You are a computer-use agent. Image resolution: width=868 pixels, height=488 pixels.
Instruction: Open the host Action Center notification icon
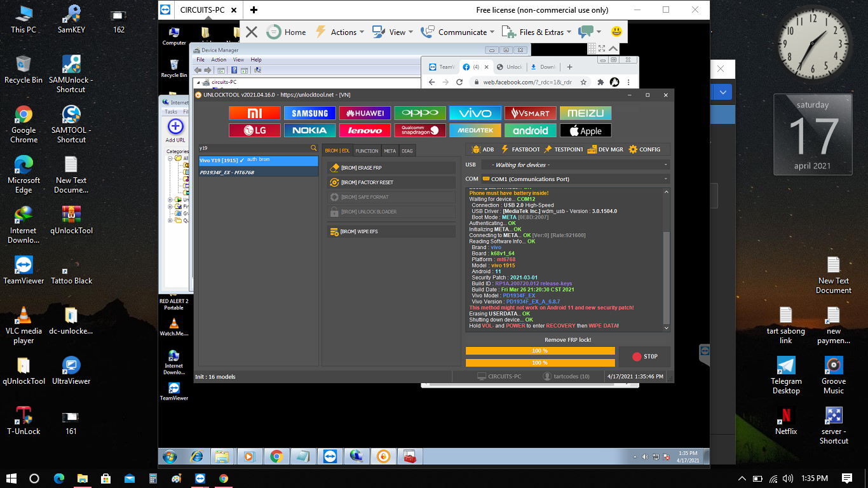click(846, 478)
